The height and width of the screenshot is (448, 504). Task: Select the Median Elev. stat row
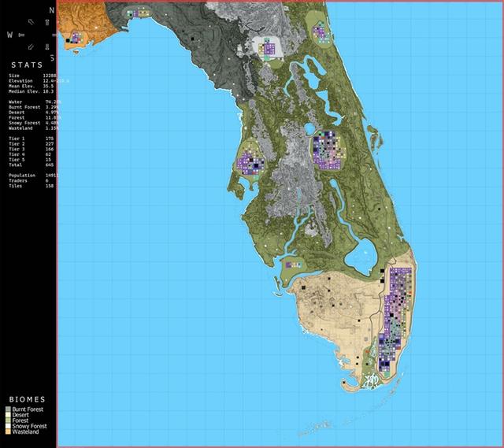pos(31,91)
